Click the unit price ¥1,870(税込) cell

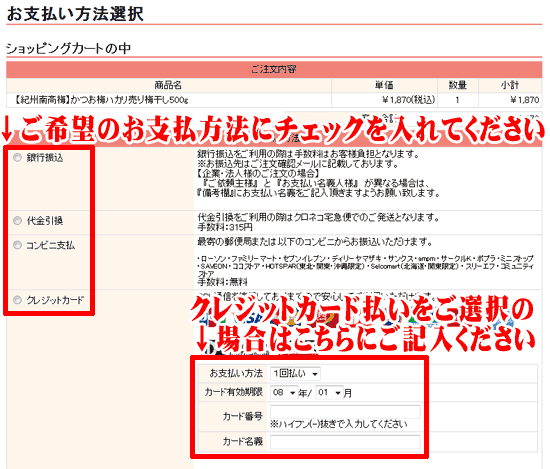[x=384, y=100]
